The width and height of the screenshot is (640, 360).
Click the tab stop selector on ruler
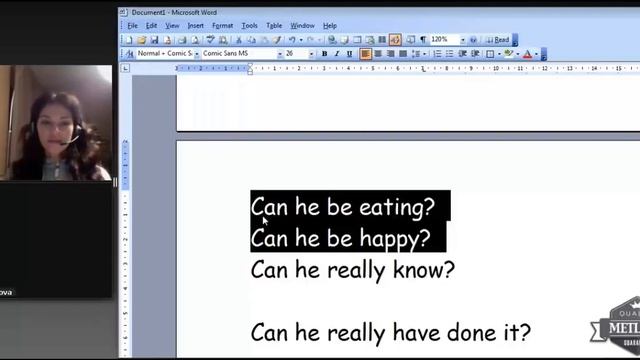pos(125,68)
